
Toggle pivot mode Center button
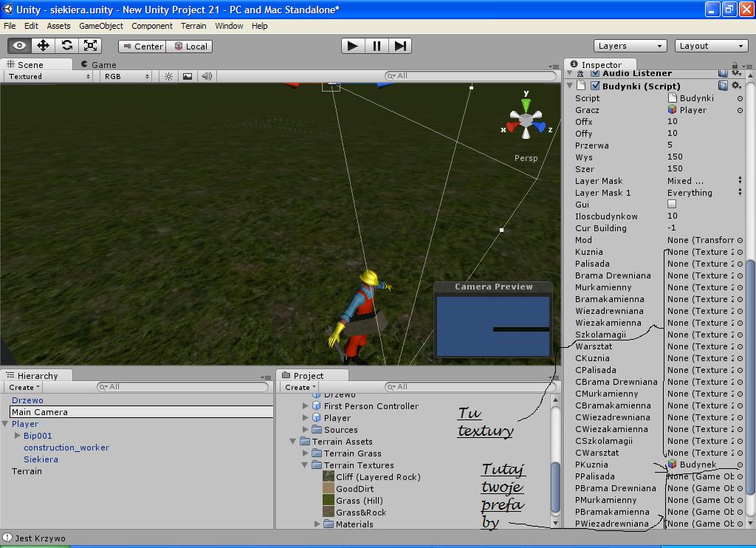click(142, 46)
